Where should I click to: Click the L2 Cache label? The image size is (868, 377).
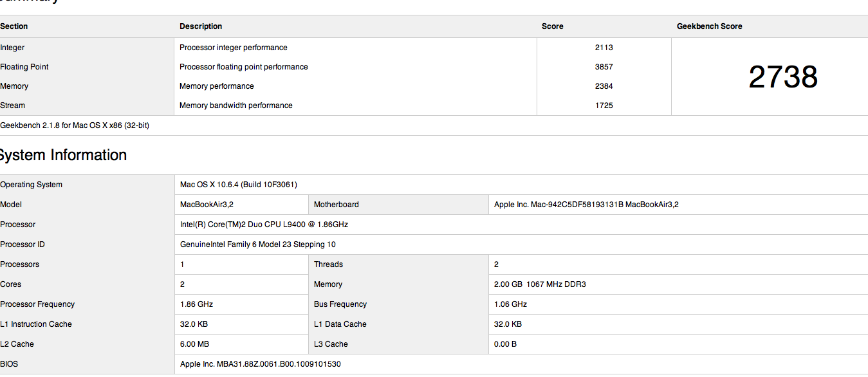coord(17,344)
